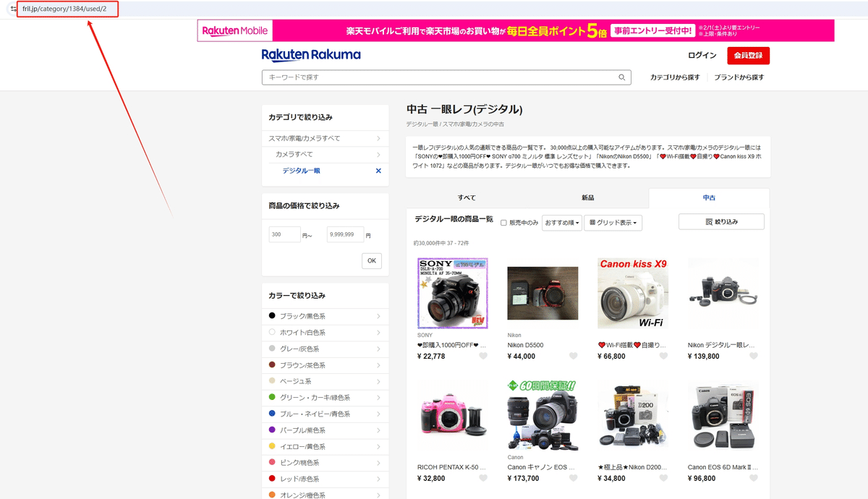Click the maximum price field 9,999,999
868x499 pixels.
coord(345,234)
